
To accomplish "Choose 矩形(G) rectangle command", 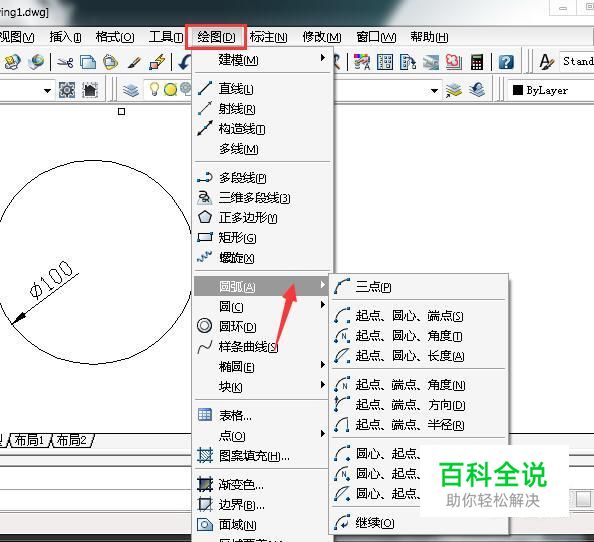I will coord(262,237).
